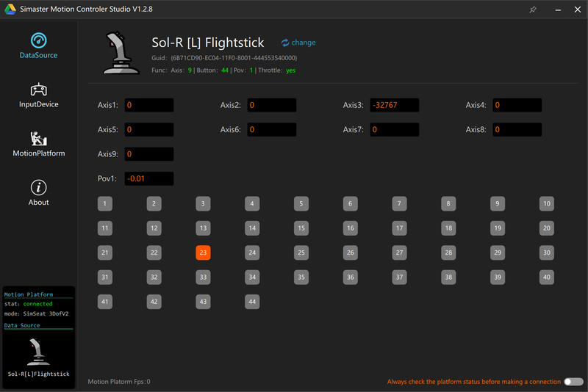This screenshot has height=392, width=588.
Task: Click the Axis3 value showing -32767
Action: [394, 105]
